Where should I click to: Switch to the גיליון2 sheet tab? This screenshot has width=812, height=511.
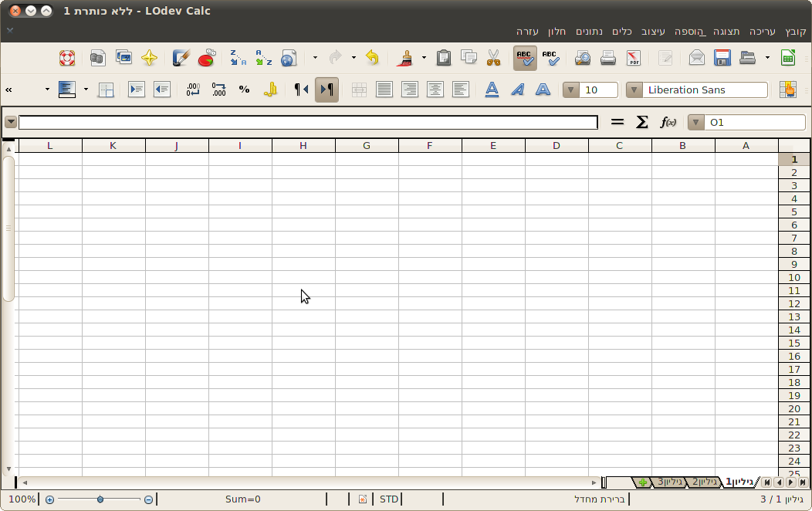703,482
